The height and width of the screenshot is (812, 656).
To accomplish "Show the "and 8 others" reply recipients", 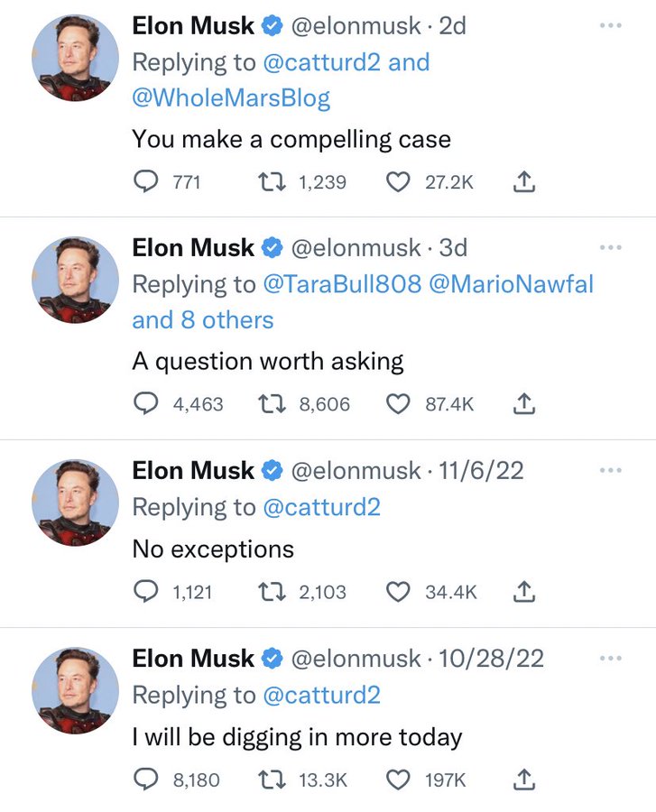I will pyautogui.click(x=203, y=320).
